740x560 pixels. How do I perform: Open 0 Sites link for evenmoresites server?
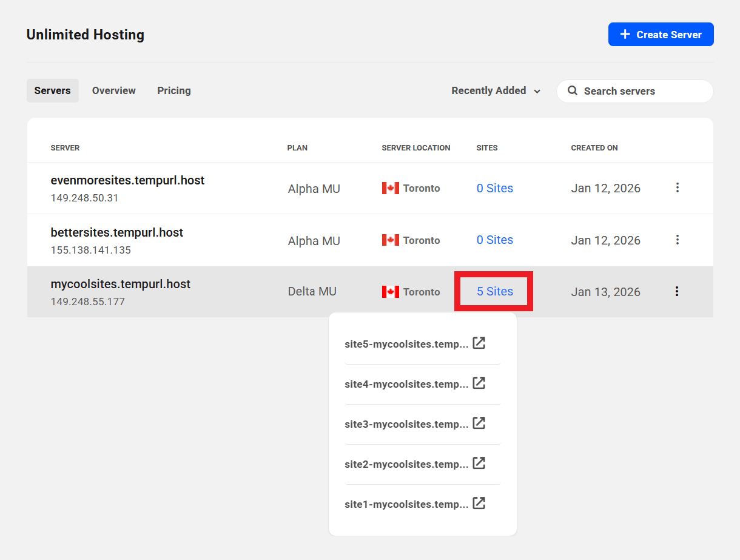click(495, 188)
